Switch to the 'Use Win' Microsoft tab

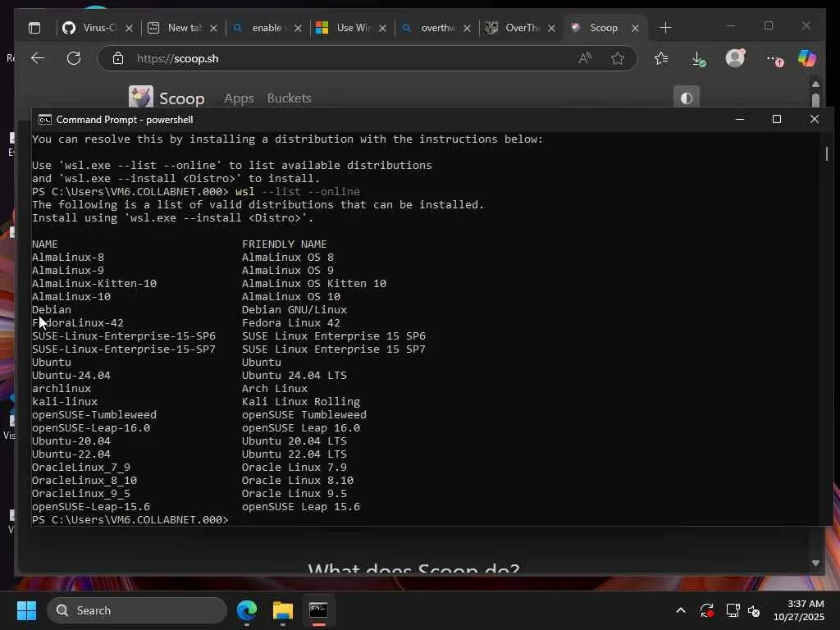[x=344, y=28]
